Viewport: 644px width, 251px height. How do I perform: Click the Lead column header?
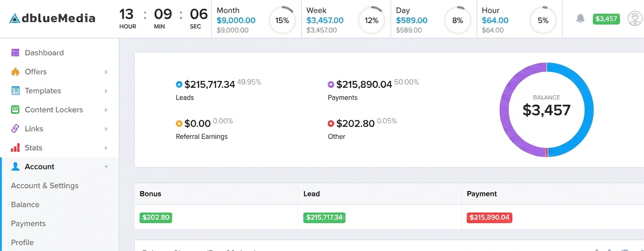312,194
